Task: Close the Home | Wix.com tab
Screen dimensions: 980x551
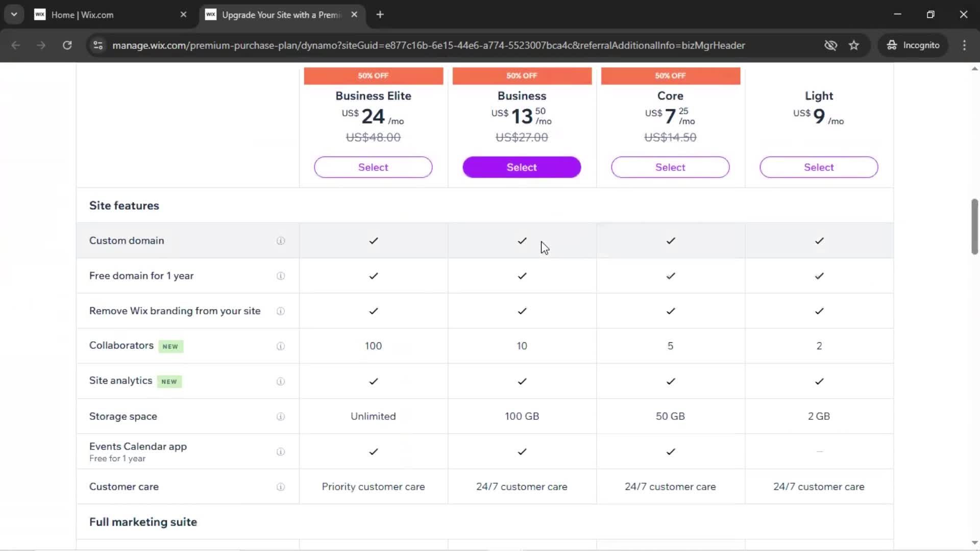Action: pos(184,15)
